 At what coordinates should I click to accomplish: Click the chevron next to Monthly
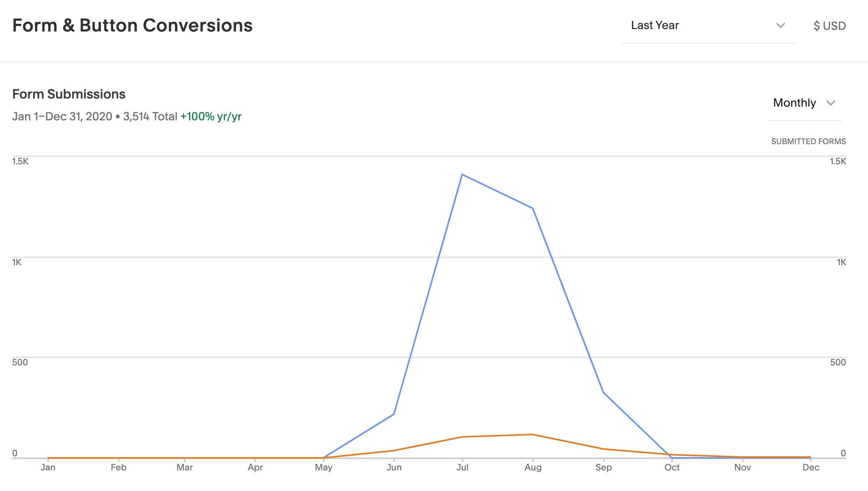tap(831, 103)
